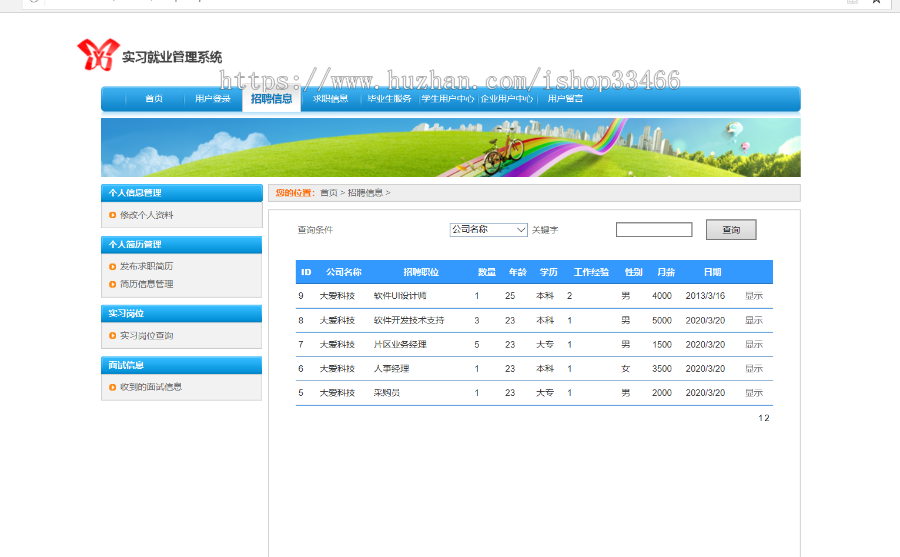Click 采购员 job title cell
This screenshot has height=557, width=900.
(387, 393)
